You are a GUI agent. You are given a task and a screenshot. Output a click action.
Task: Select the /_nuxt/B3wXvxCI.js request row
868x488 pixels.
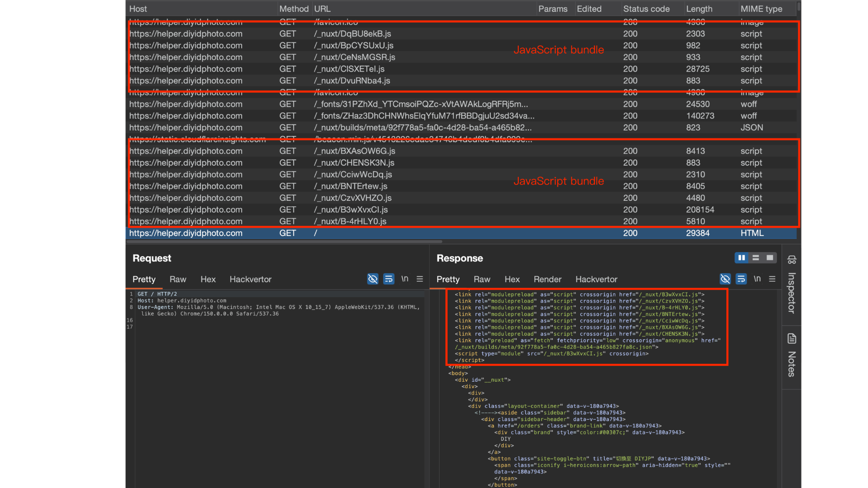(x=461, y=210)
